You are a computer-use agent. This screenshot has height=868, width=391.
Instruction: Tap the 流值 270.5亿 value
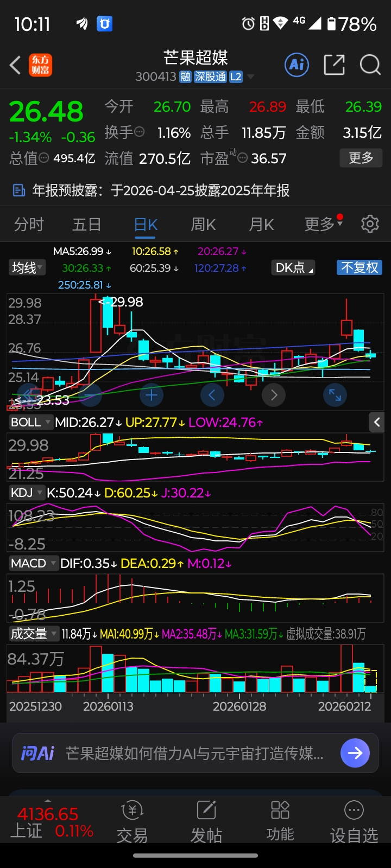tap(147, 158)
